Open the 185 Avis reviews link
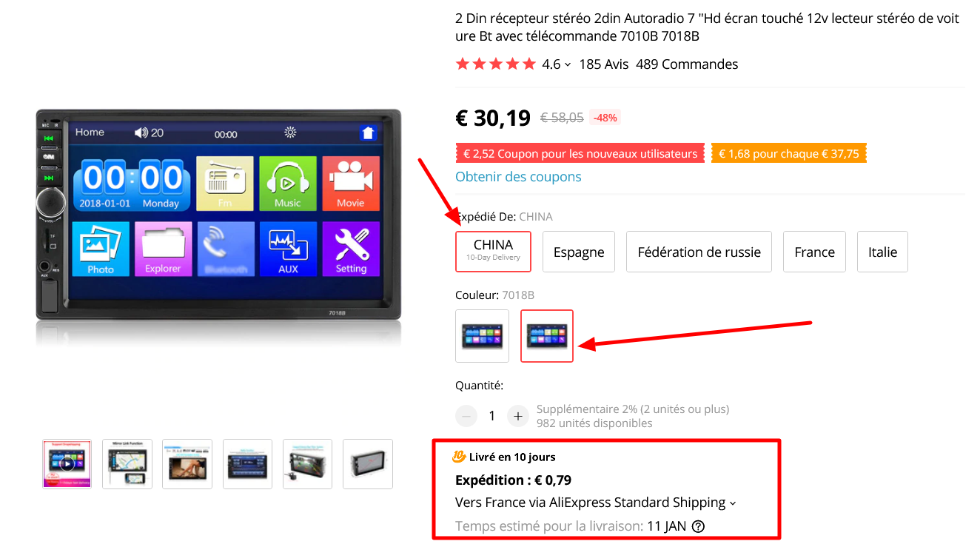 click(603, 64)
